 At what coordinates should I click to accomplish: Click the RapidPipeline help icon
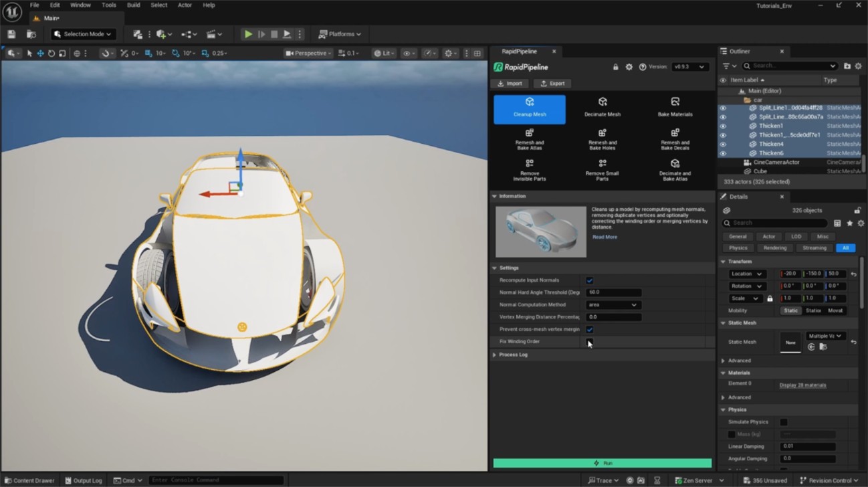pos(643,67)
